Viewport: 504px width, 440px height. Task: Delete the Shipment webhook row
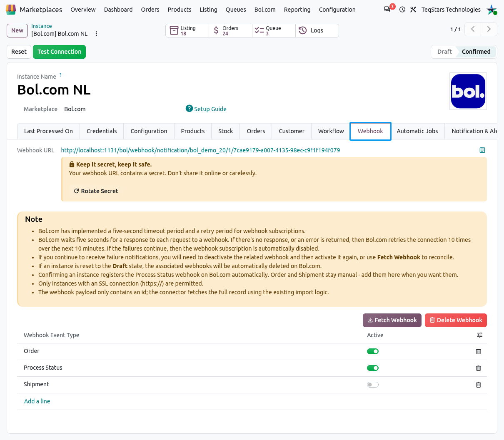[479, 385]
